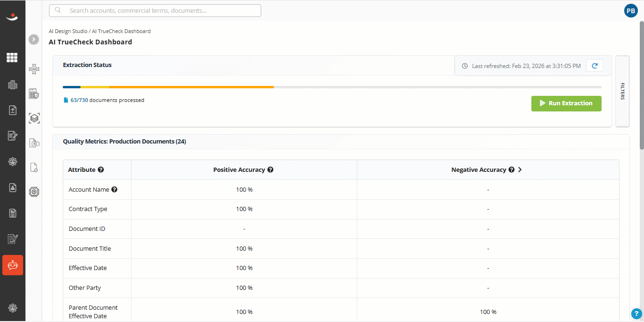This screenshot has height=322, width=644.
Task: Open the document edit icon in sidebar
Action: [x=12, y=136]
